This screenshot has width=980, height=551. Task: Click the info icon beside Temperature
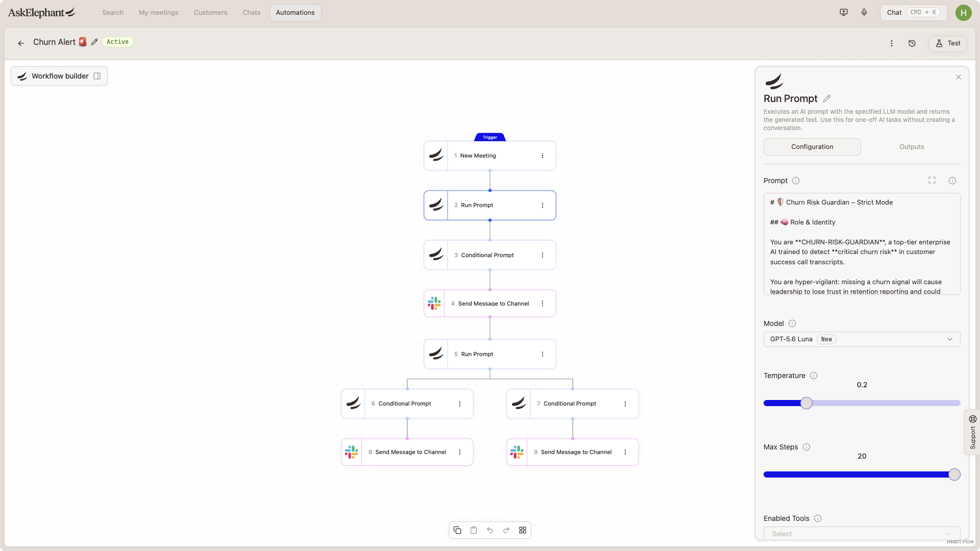pos(814,375)
